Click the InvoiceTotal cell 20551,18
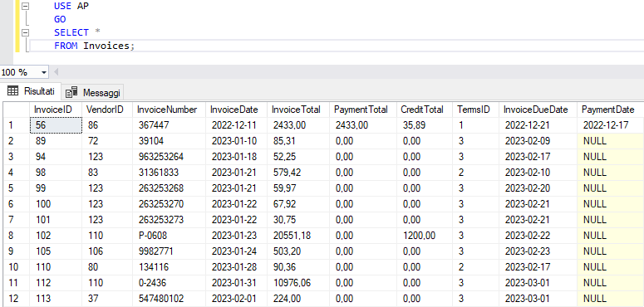644x307 pixels. click(x=298, y=236)
